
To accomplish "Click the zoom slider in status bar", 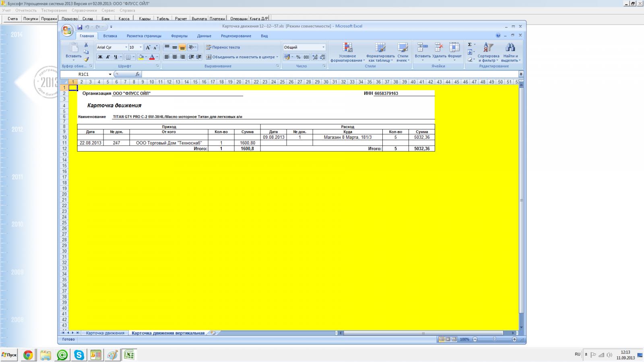I will point(494,339).
